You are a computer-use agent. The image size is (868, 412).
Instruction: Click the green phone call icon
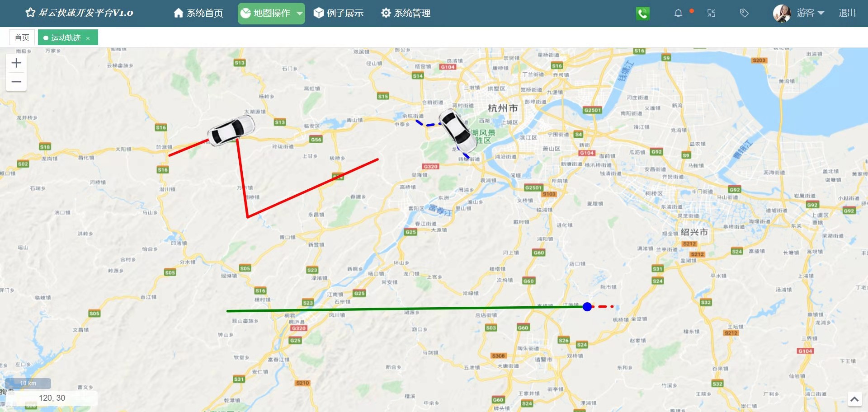point(642,14)
